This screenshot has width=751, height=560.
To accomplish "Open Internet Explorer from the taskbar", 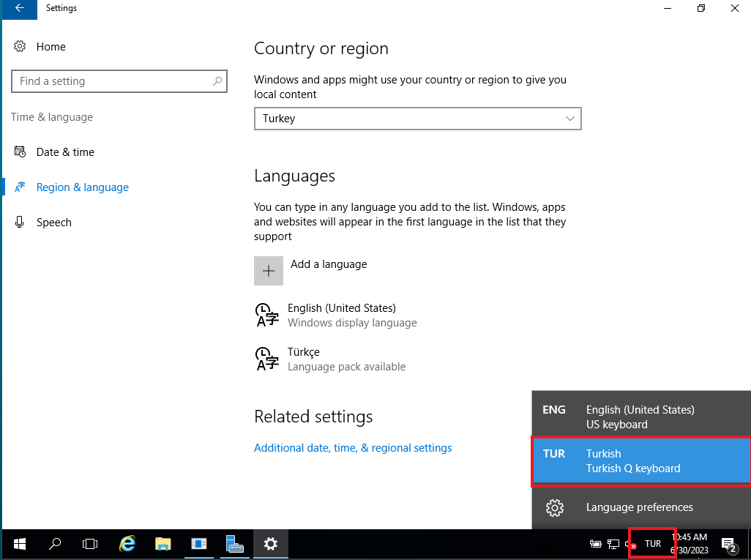I will point(127,544).
